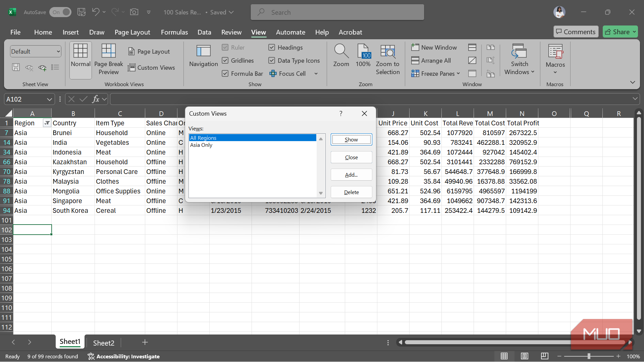Click the dialog help question mark
This screenshot has height=362, width=644.
(341, 114)
